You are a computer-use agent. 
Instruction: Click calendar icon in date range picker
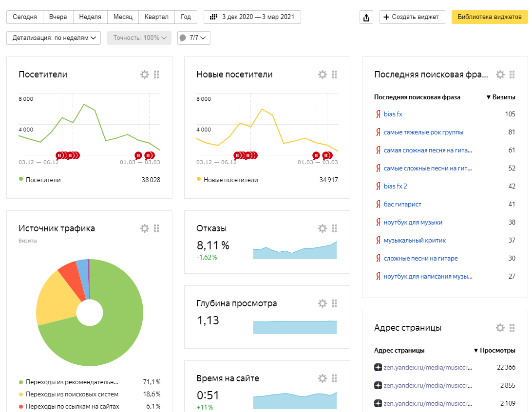point(213,17)
